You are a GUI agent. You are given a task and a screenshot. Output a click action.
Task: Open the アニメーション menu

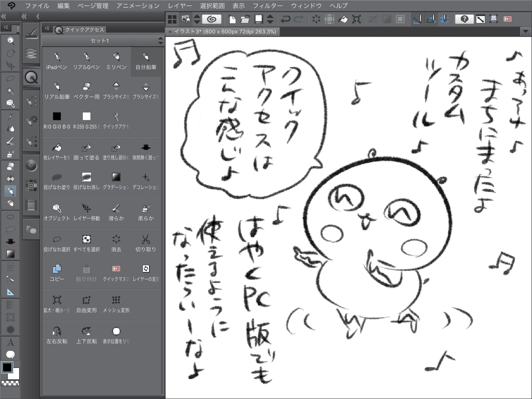coord(137,5)
